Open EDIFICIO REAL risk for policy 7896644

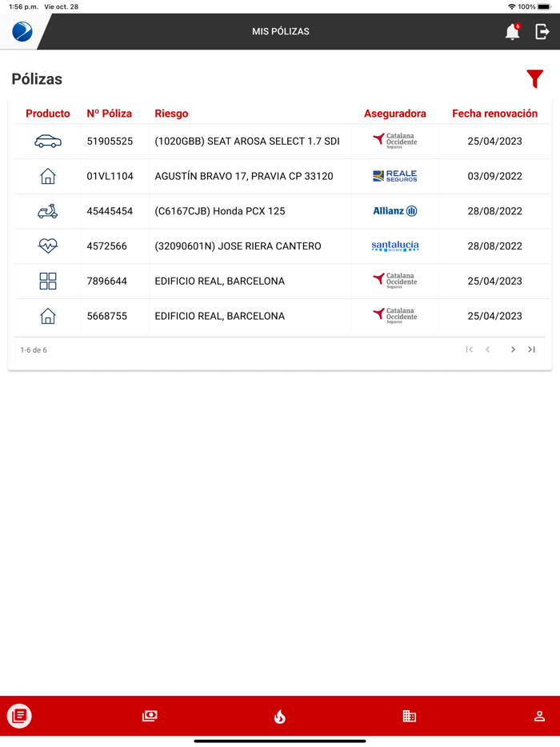(x=220, y=281)
